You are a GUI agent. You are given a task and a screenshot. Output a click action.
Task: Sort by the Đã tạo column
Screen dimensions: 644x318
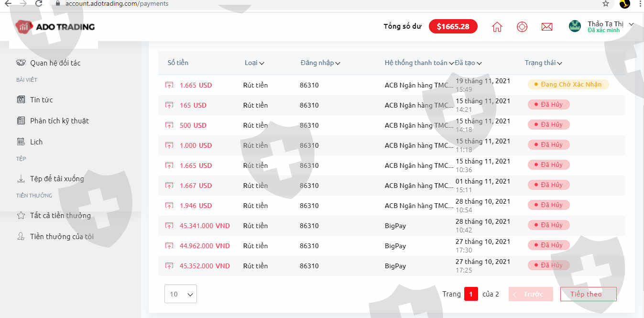pos(468,63)
